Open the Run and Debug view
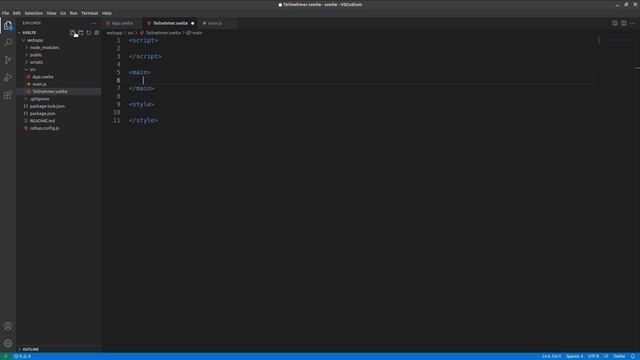 click(x=8, y=78)
